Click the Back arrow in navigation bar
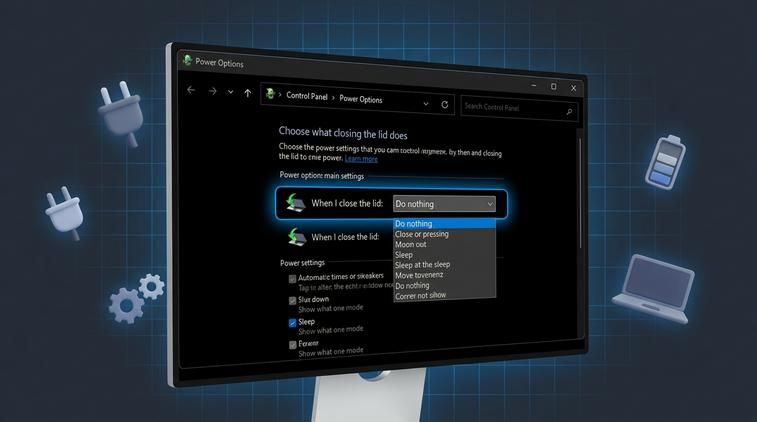The width and height of the screenshot is (757, 422). click(x=191, y=91)
